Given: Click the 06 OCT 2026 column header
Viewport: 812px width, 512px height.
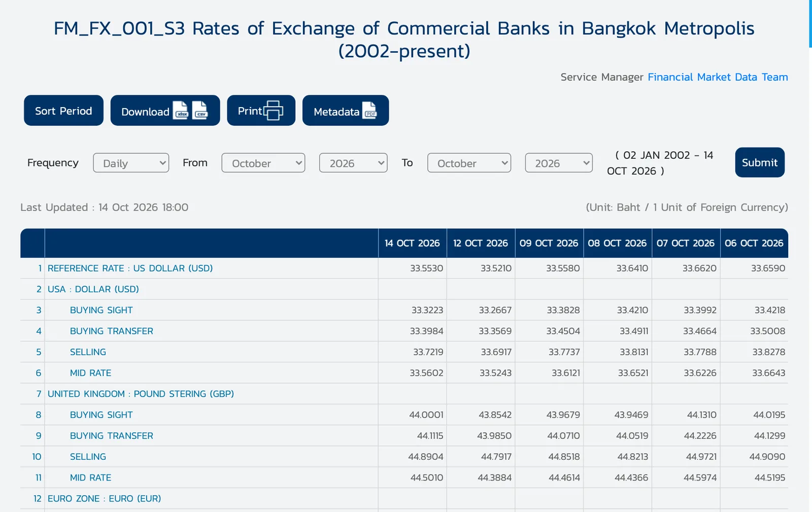Looking at the screenshot, I should point(754,243).
